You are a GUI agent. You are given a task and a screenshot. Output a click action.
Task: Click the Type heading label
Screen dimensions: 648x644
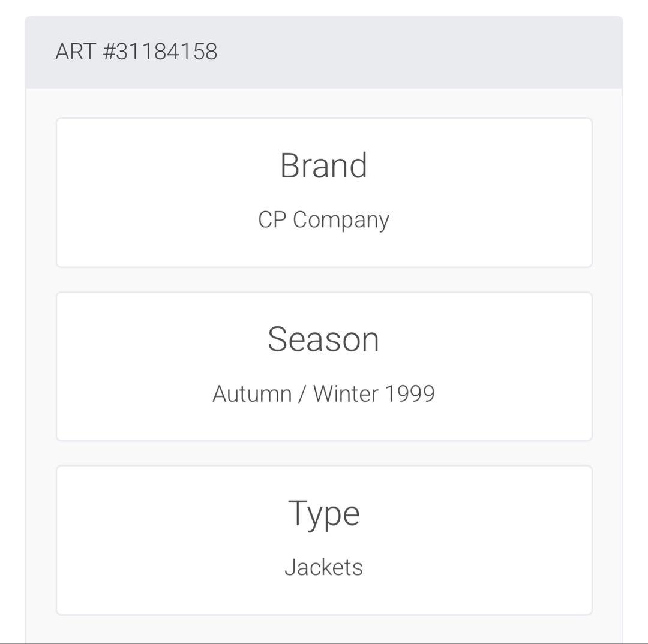point(324,511)
